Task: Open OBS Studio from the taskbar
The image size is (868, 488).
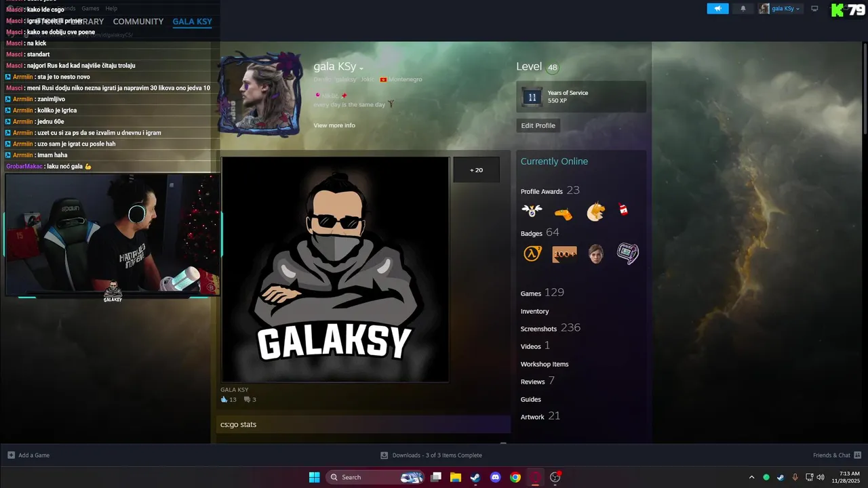Action: click(555, 477)
